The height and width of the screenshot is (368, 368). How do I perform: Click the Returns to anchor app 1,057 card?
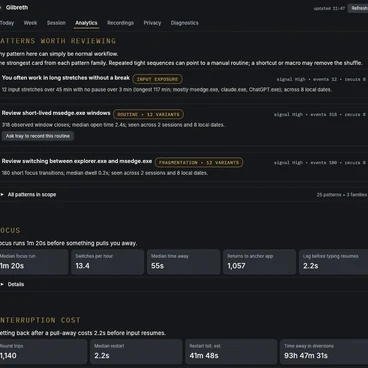point(260,262)
